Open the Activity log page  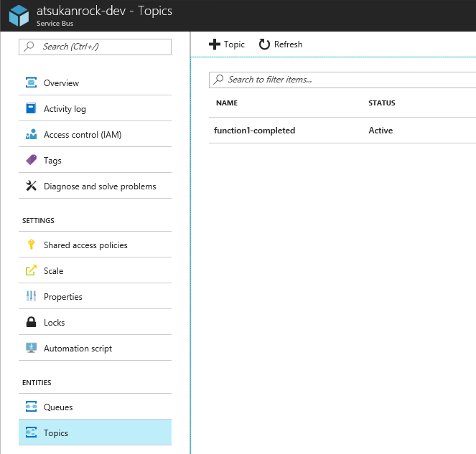pyautogui.click(x=95, y=108)
